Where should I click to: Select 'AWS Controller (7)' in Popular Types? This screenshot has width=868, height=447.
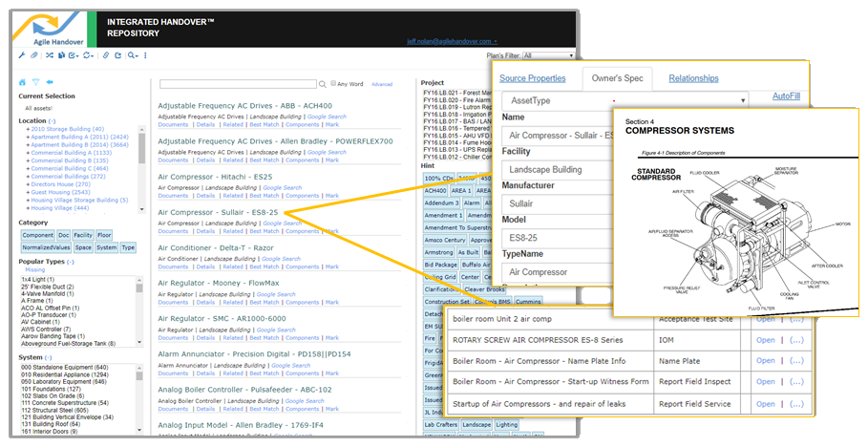click(x=46, y=329)
